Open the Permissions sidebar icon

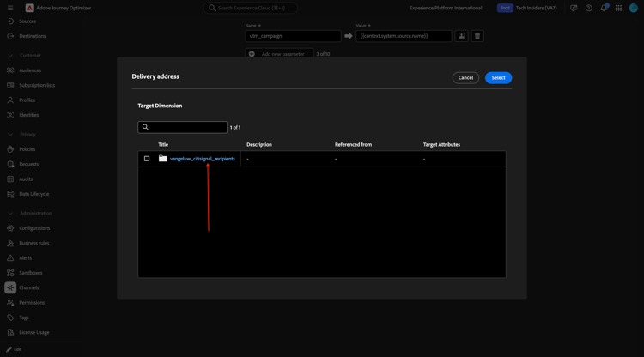click(10, 302)
